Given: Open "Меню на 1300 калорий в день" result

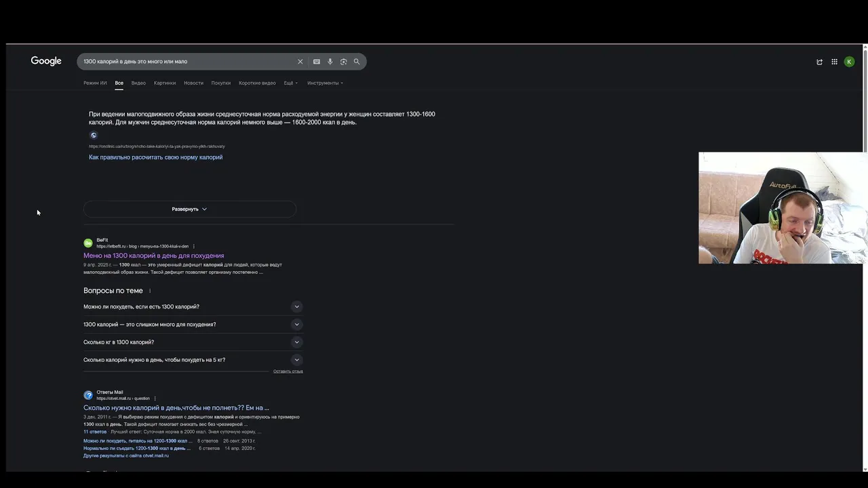Looking at the screenshot, I should [153, 256].
